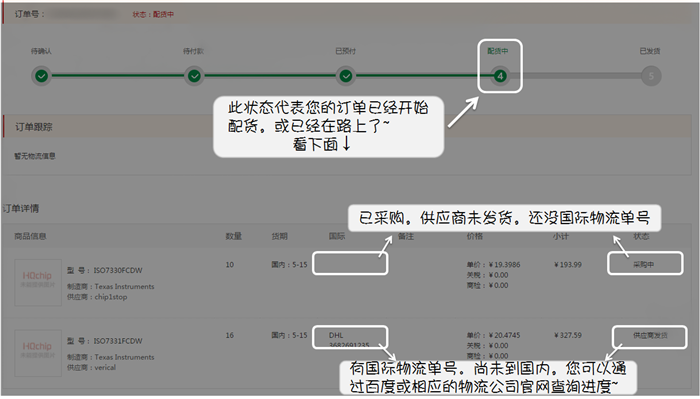Viewport: 700px width, 399px height.
Task: Click the 价格 column header
Action: pyautogui.click(x=475, y=237)
